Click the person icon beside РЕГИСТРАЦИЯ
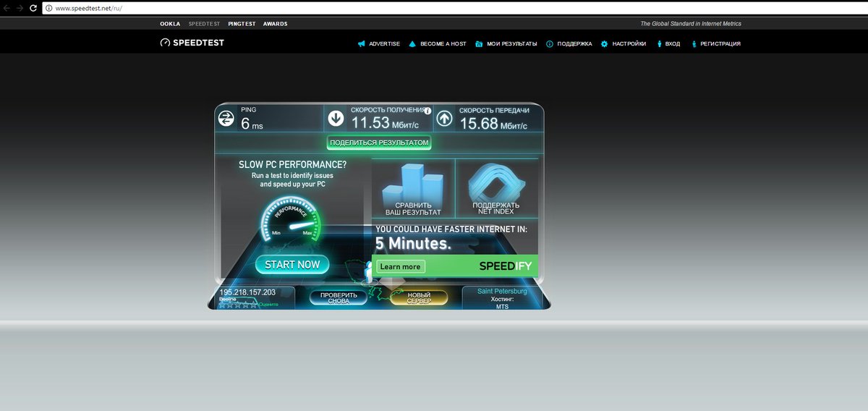The width and height of the screenshot is (868, 411). [x=694, y=44]
